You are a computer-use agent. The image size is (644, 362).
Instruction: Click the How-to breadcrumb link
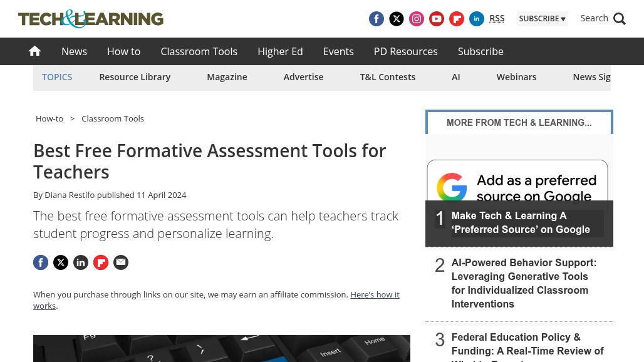[x=49, y=118]
